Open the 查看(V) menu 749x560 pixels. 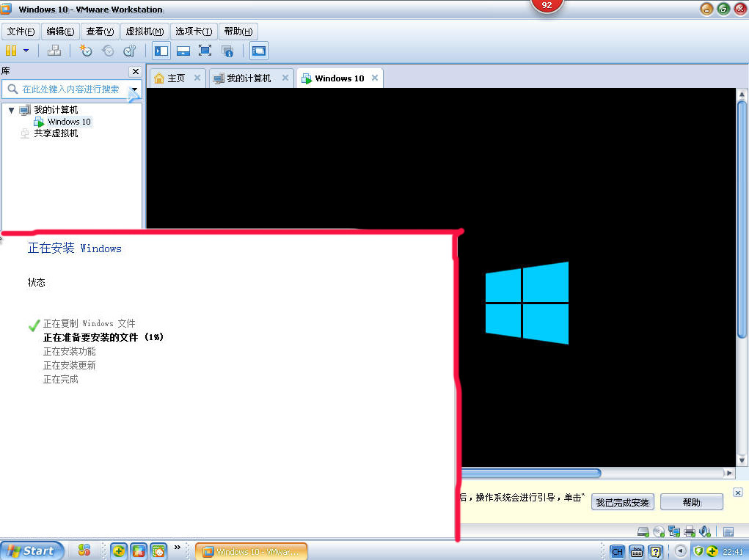[100, 32]
